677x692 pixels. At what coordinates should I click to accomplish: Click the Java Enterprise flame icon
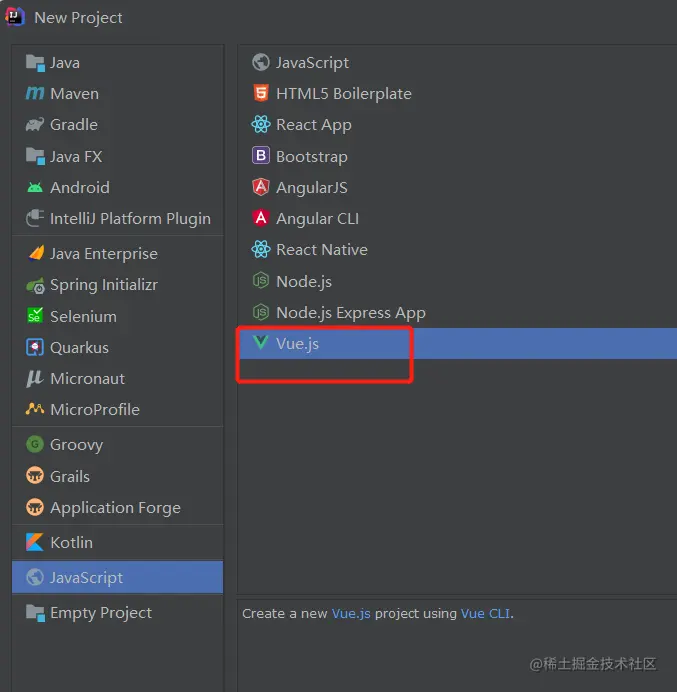(x=36, y=253)
